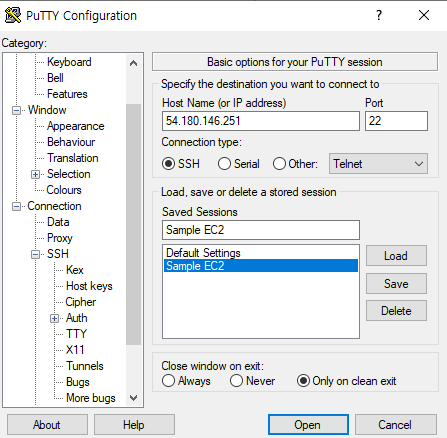Open the SSH connection
447x438 pixels.
[x=308, y=425]
